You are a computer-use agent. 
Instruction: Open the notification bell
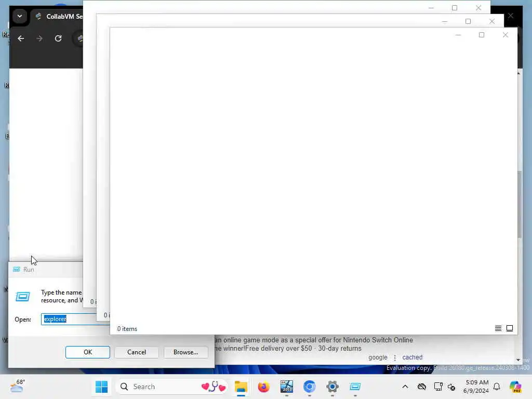[x=497, y=387]
